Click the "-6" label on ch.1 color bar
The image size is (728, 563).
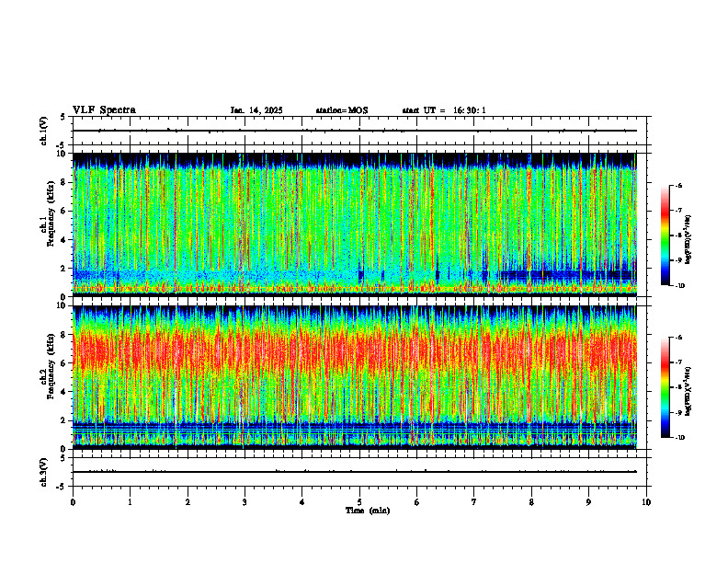pos(679,185)
